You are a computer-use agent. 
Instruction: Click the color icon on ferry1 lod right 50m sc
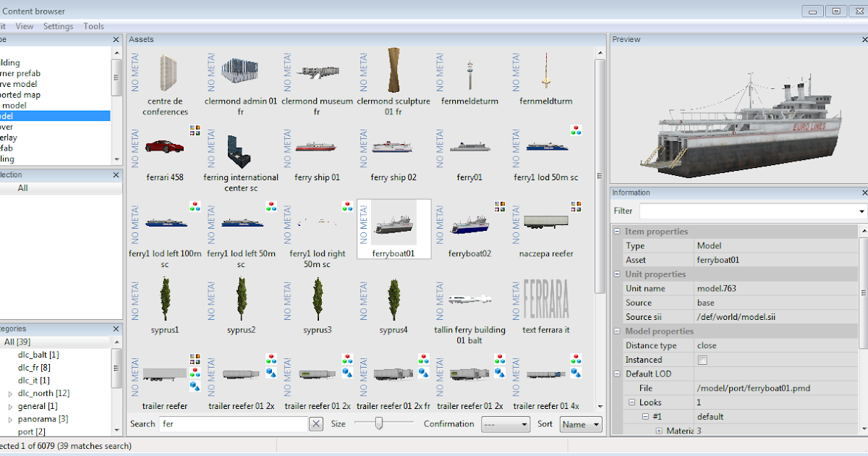[x=347, y=206]
